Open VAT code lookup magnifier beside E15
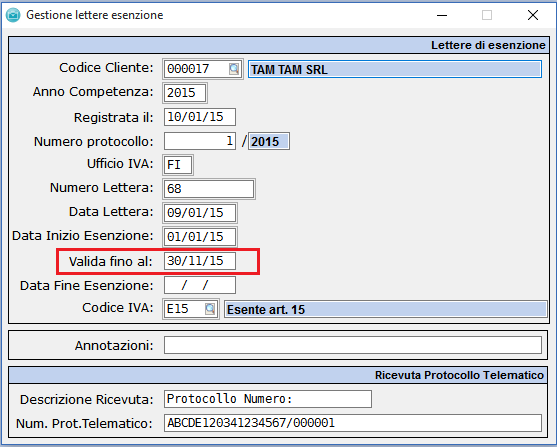 (210, 309)
